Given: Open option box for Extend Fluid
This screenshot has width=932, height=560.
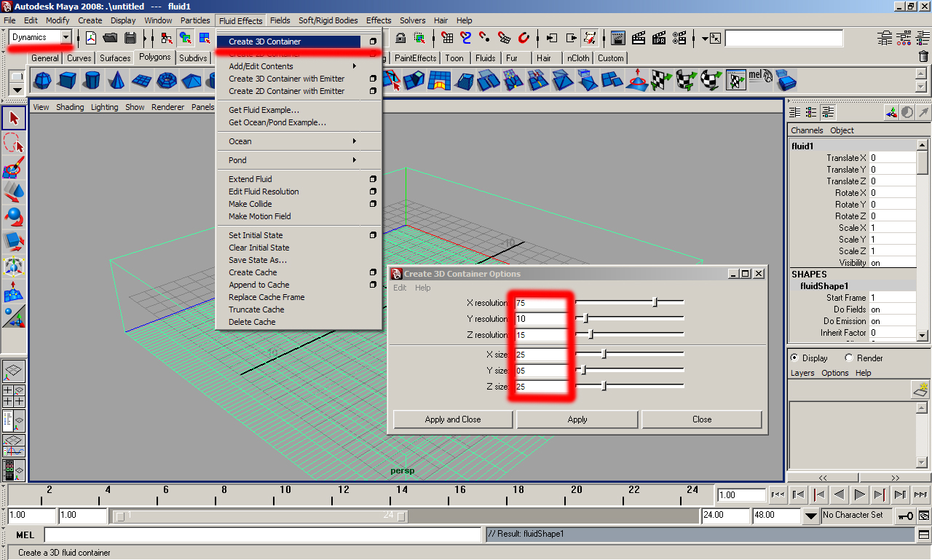Looking at the screenshot, I should click(x=373, y=179).
